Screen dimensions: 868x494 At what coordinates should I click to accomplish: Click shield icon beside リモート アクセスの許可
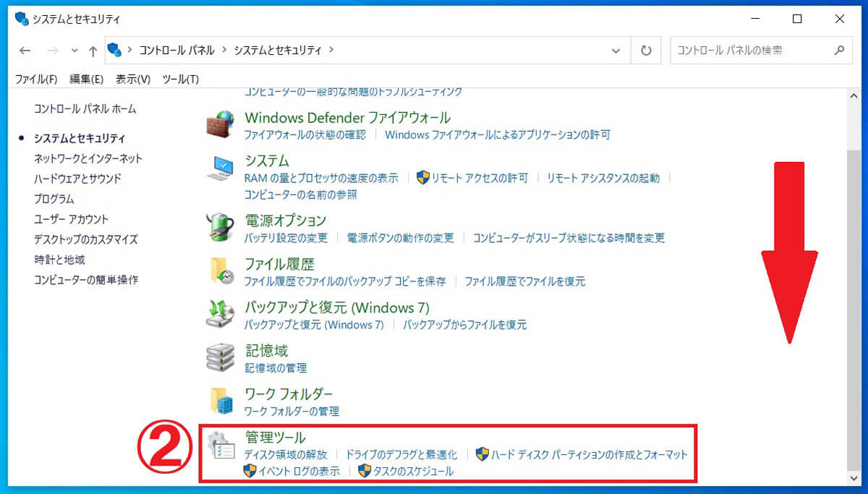[424, 178]
